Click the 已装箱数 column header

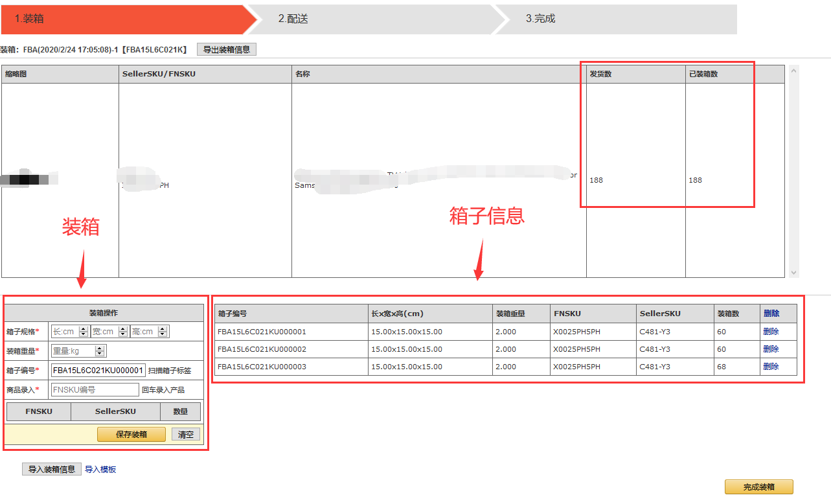(735, 74)
